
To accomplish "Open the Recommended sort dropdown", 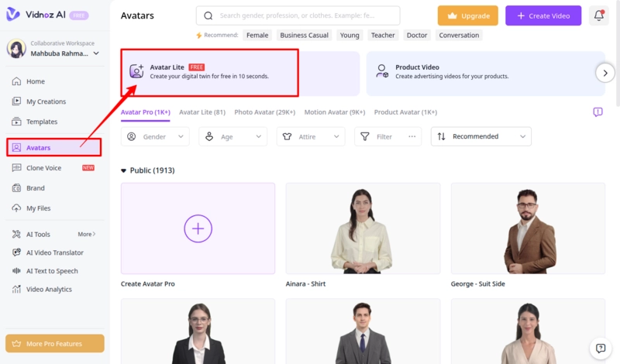I will (x=480, y=136).
